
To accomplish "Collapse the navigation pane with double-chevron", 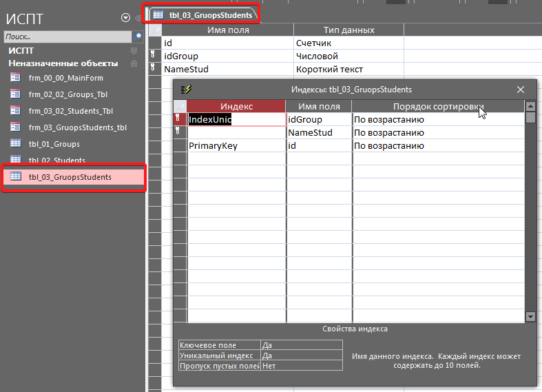I will tap(138, 19).
